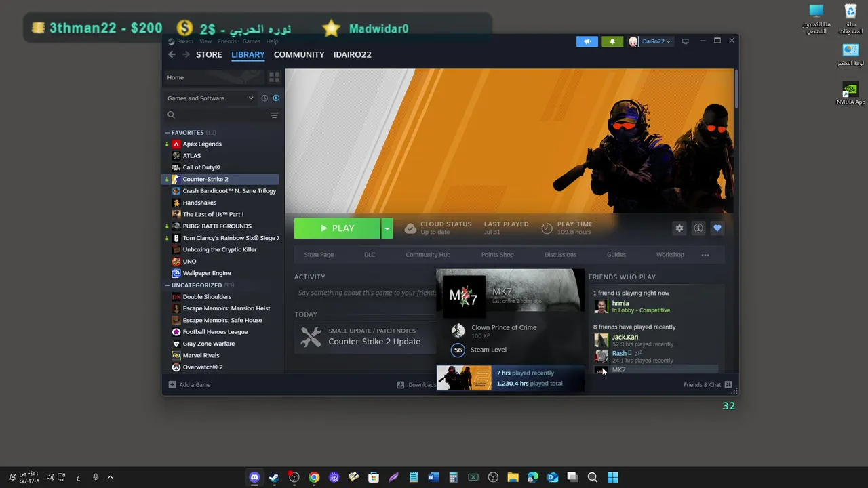Open the COMMUNITY tab
The height and width of the screenshot is (488, 868).
299,54
